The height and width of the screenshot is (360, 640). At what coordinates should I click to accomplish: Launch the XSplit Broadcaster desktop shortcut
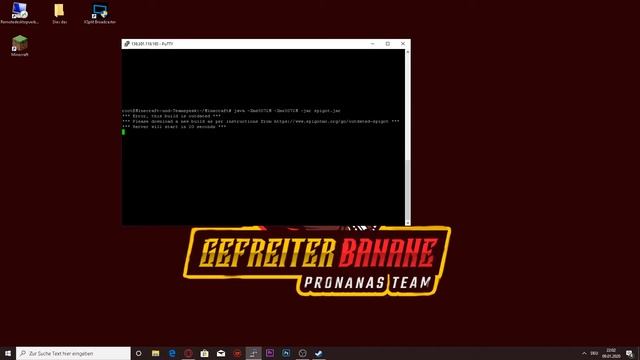pos(100,14)
